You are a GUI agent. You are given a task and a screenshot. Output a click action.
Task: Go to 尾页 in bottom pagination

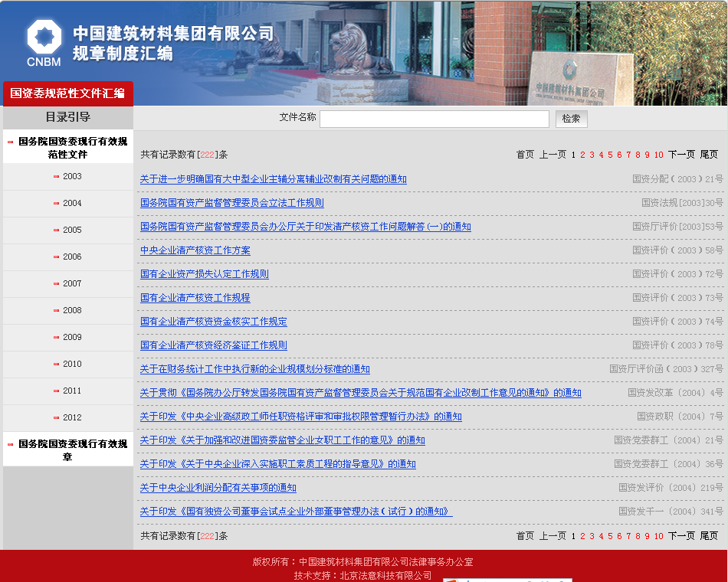pyautogui.click(x=709, y=536)
